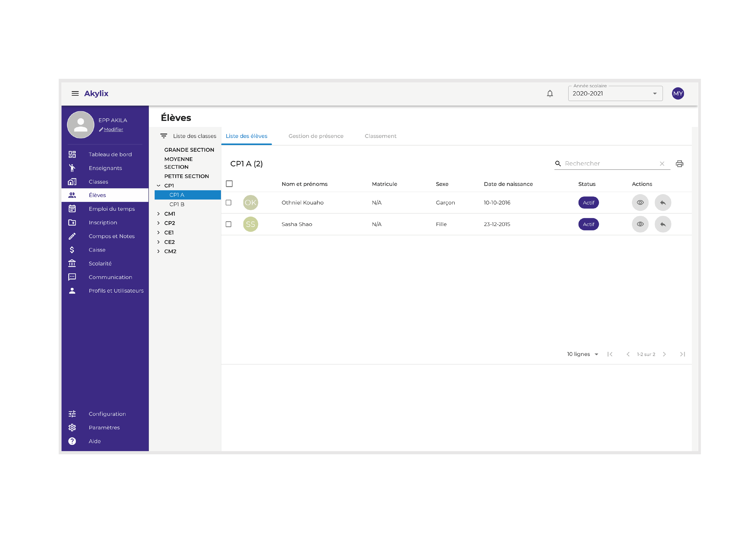Click the MY user avatar

point(678,94)
